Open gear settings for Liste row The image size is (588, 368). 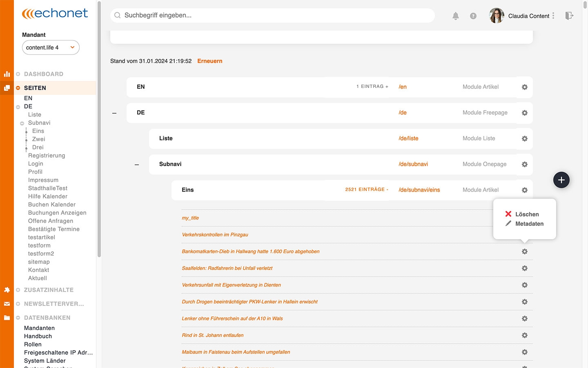525,139
